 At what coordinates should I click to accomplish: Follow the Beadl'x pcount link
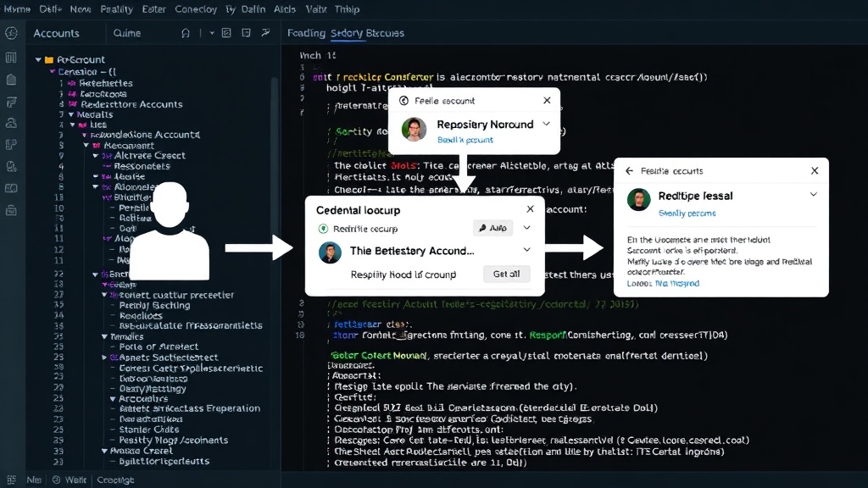click(x=465, y=140)
